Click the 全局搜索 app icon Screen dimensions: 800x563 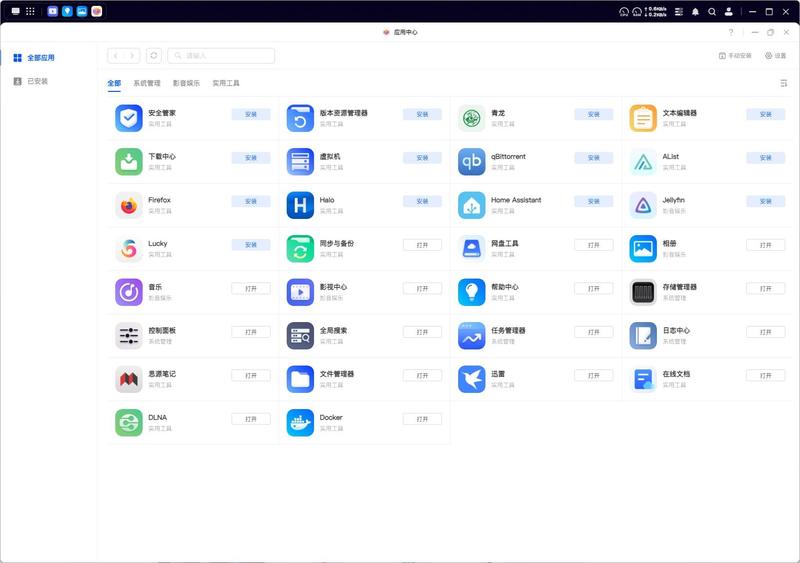[x=300, y=335]
